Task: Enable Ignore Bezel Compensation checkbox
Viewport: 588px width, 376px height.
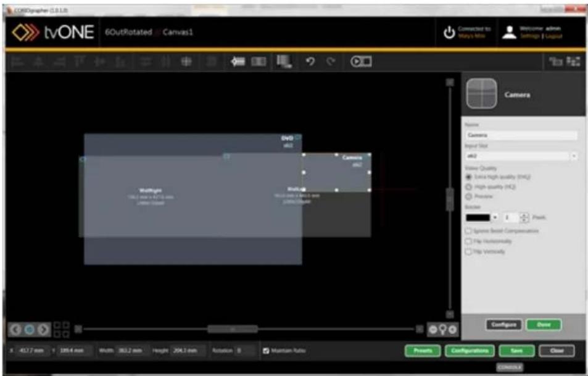Action: [x=468, y=231]
